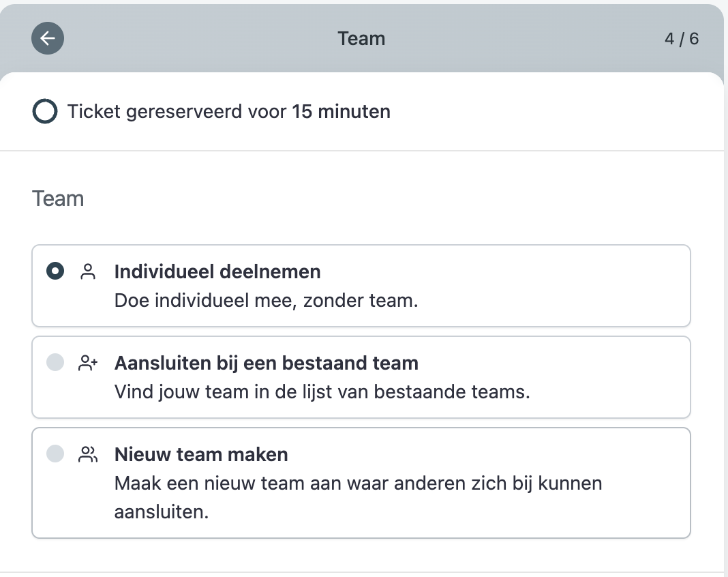The image size is (728, 577).
Task: Click 'Vind jouw team in de lijst' description
Action: click(x=322, y=392)
